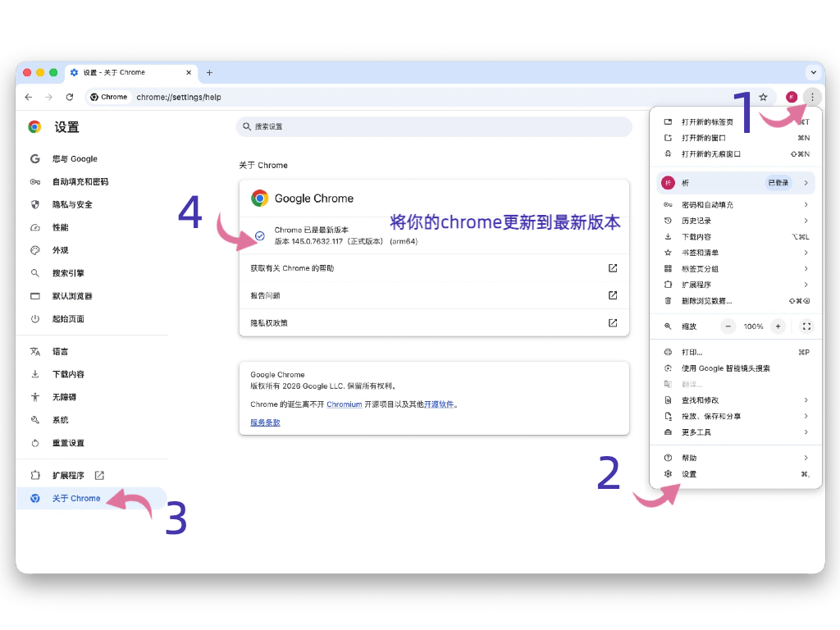Screen dimensions: 840x630
Task: Click the Chrome logo beside 设置 heading
Action: coord(34,127)
